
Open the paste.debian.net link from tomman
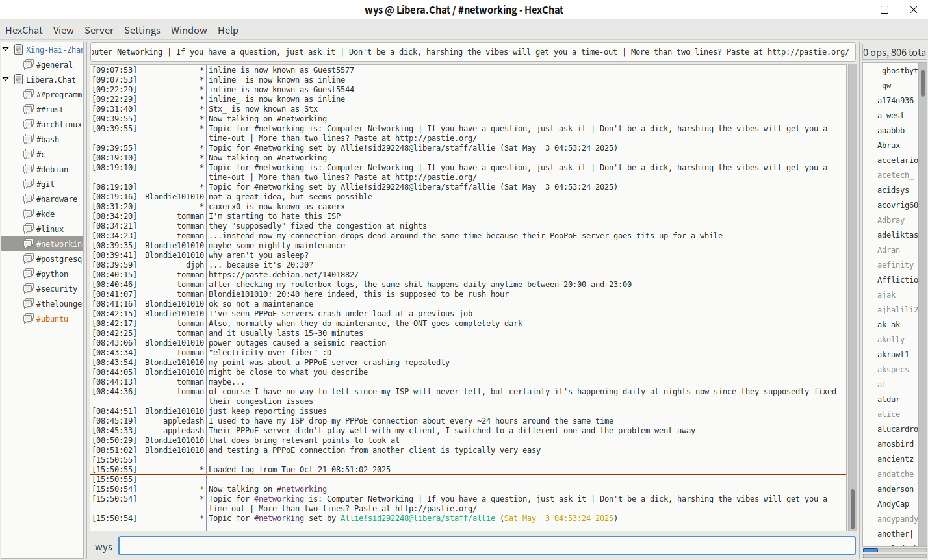click(283, 275)
